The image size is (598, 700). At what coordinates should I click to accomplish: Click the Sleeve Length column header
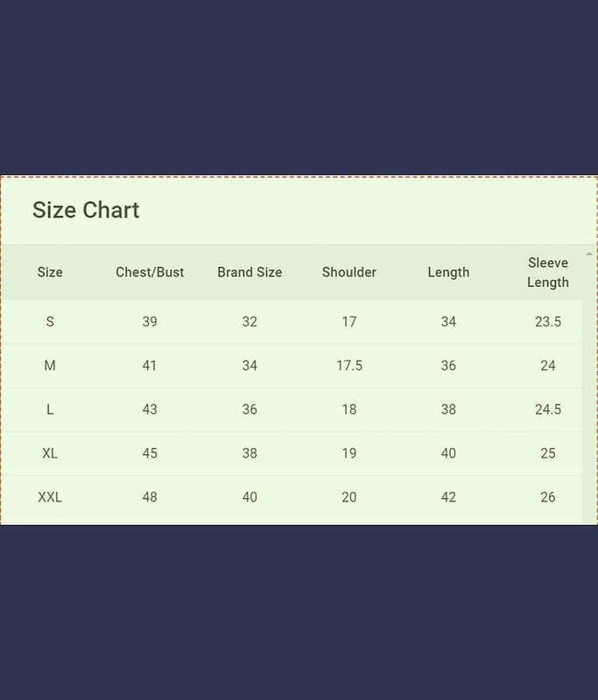coord(548,272)
